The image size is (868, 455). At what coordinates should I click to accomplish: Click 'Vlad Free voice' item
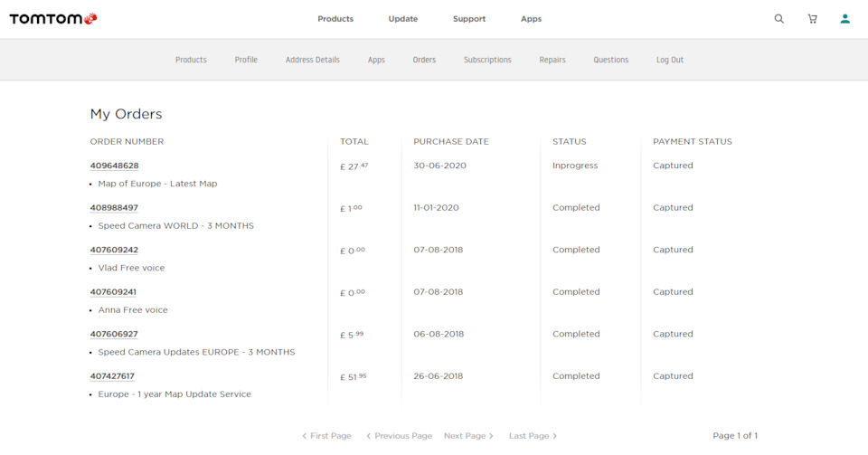pos(131,268)
